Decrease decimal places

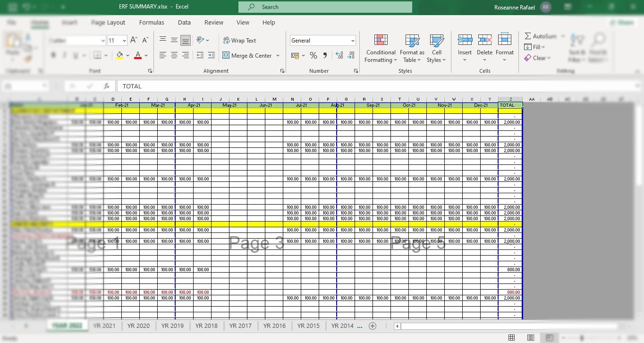click(x=351, y=55)
